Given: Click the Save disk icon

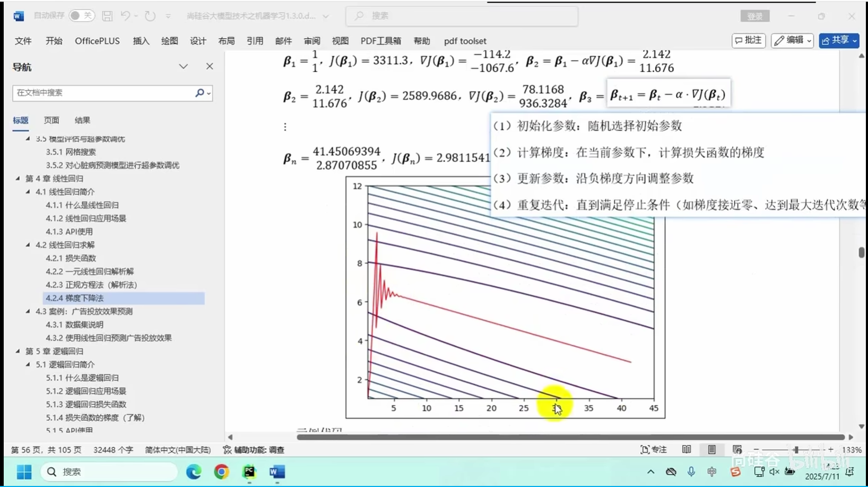Looking at the screenshot, I should point(107,16).
